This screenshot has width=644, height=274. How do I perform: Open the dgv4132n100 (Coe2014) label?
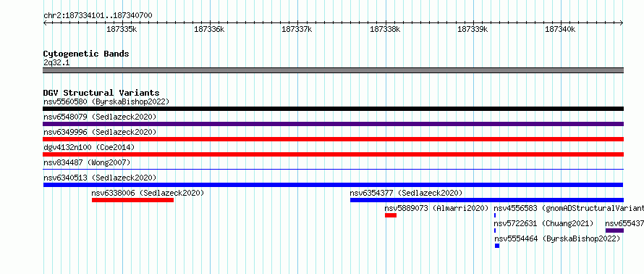pyautogui.click(x=89, y=147)
